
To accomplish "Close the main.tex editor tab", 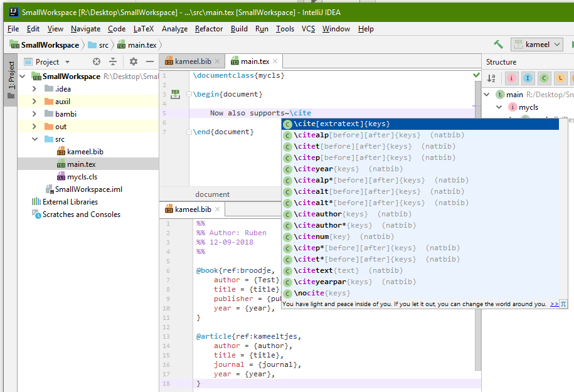I will pos(275,61).
